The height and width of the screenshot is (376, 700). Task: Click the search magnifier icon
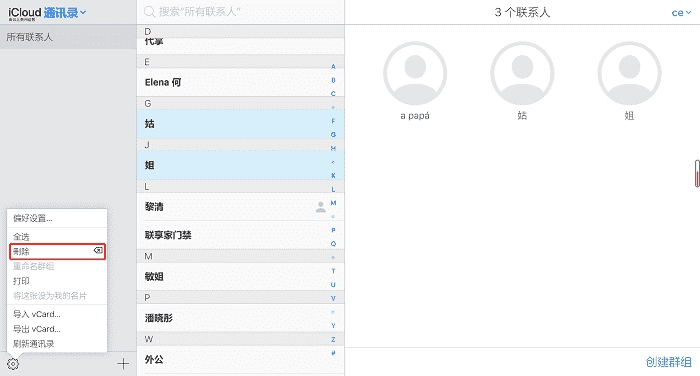(150, 12)
